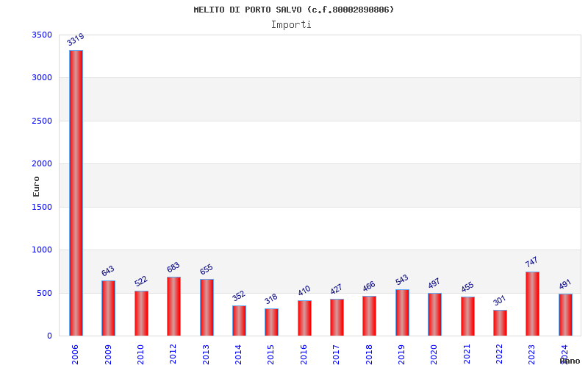Select the 2013 year label on x-axis
The height and width of the screenshot is (368, 588).
click(206, 355)
